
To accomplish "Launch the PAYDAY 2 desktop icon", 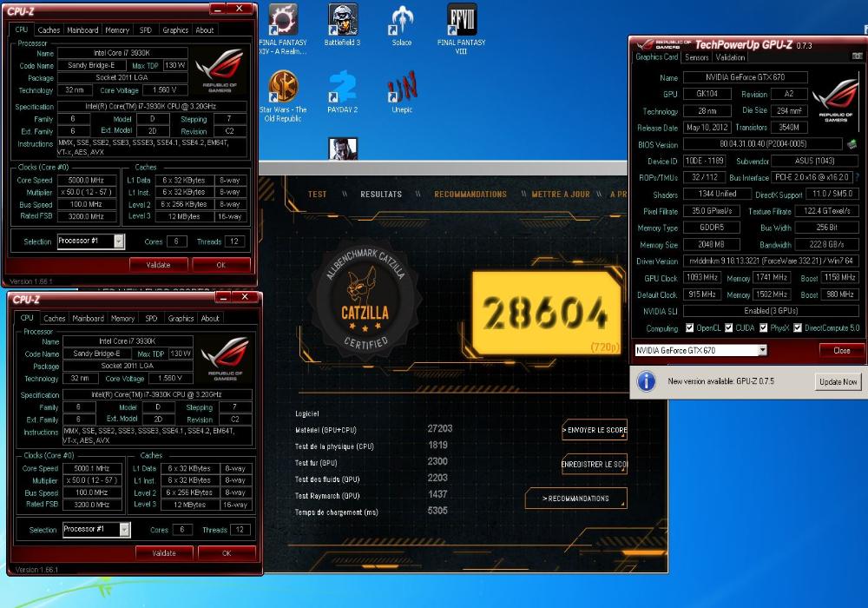I will pos(342,92).
